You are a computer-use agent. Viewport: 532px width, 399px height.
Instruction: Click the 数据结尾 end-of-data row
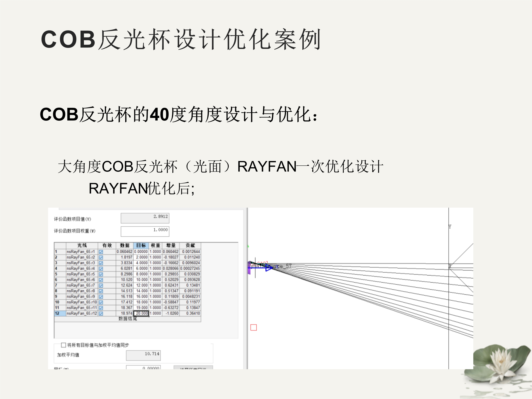tap(128, 319)
